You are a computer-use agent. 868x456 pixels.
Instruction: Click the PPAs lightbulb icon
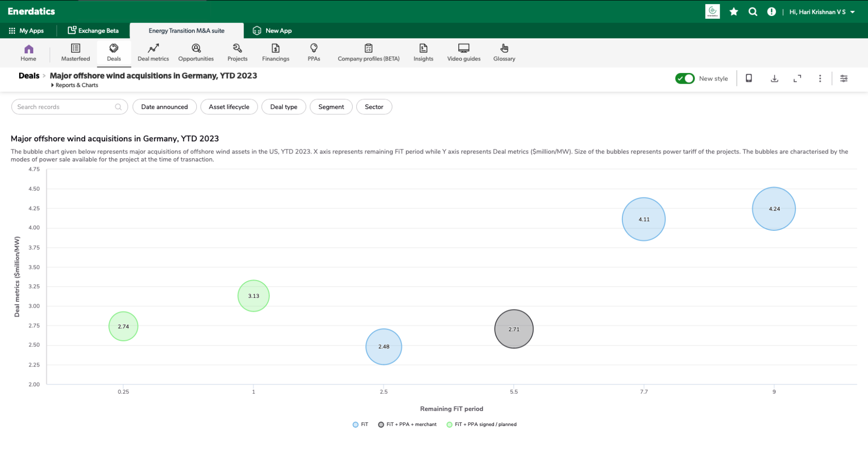click(x=314, y=48)
